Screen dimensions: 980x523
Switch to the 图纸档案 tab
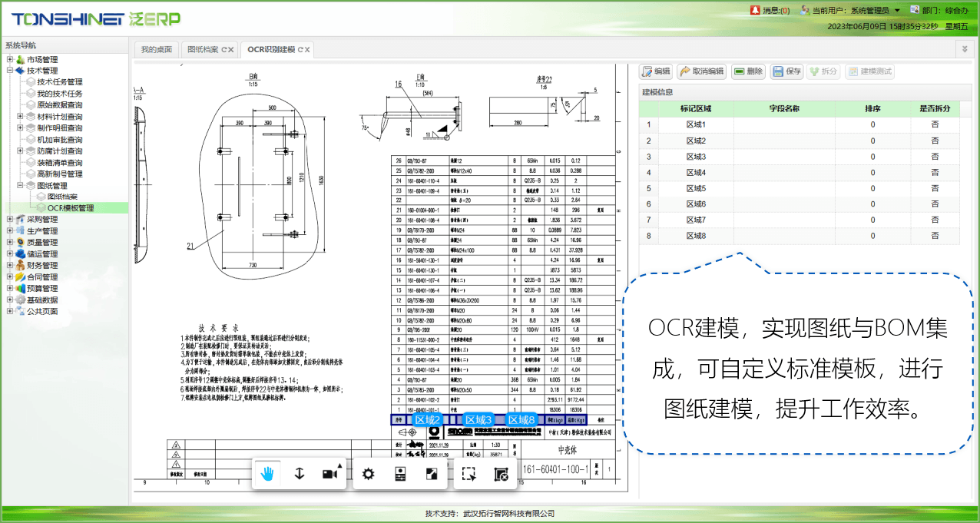[x=203, y=50]
